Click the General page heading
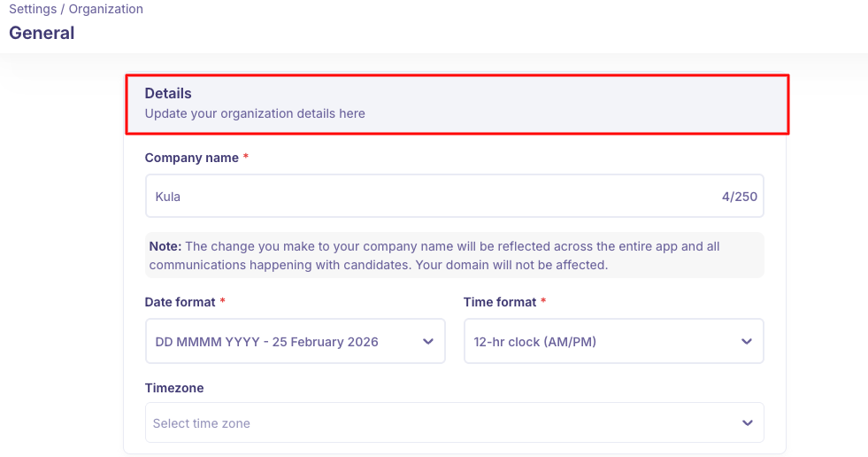Image resolution: width=868 pixels, height=457 pixels. [x=42, y=34]
